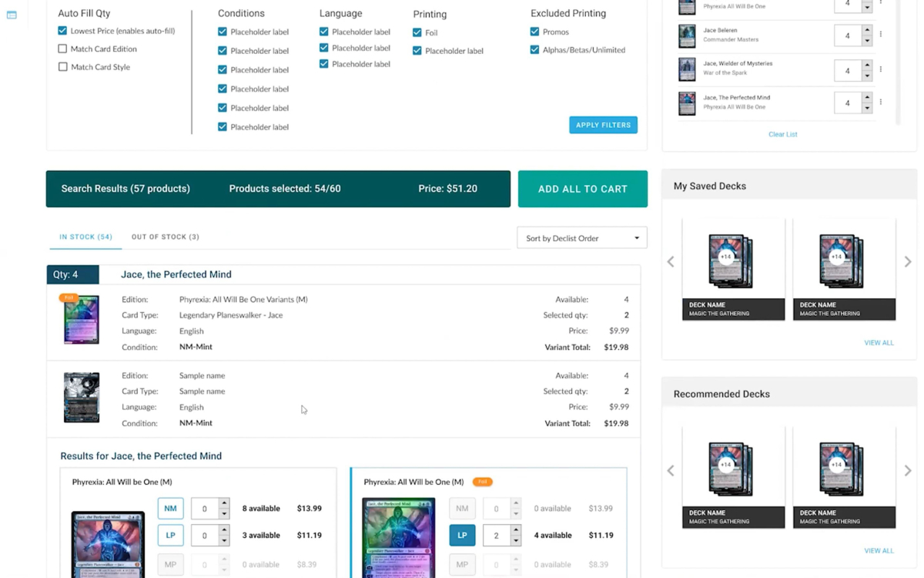Decrease LP quantity with 3 available

224,540
